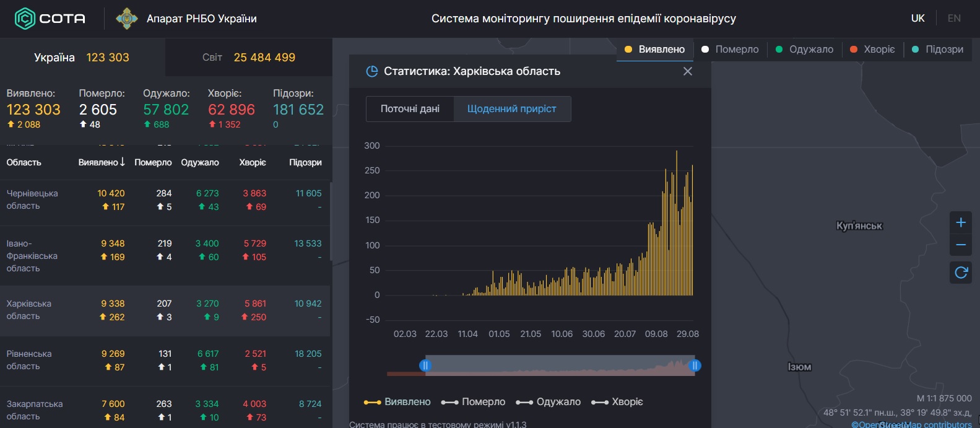This screenshot has height=428, width=980.
Task: Open the Світ statistics tab
Action: (x=248, y=58)
